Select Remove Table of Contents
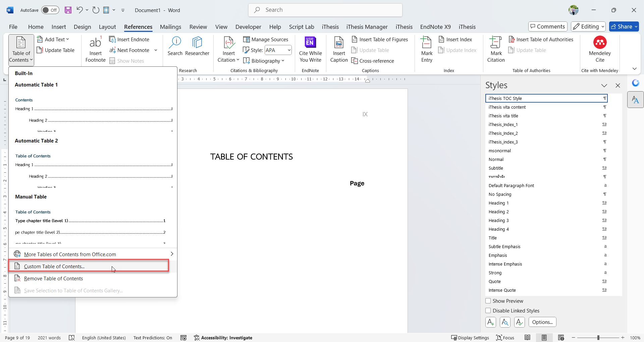Image resolution: width=644 pixels, height=342 pixels. tap(93, 278)
